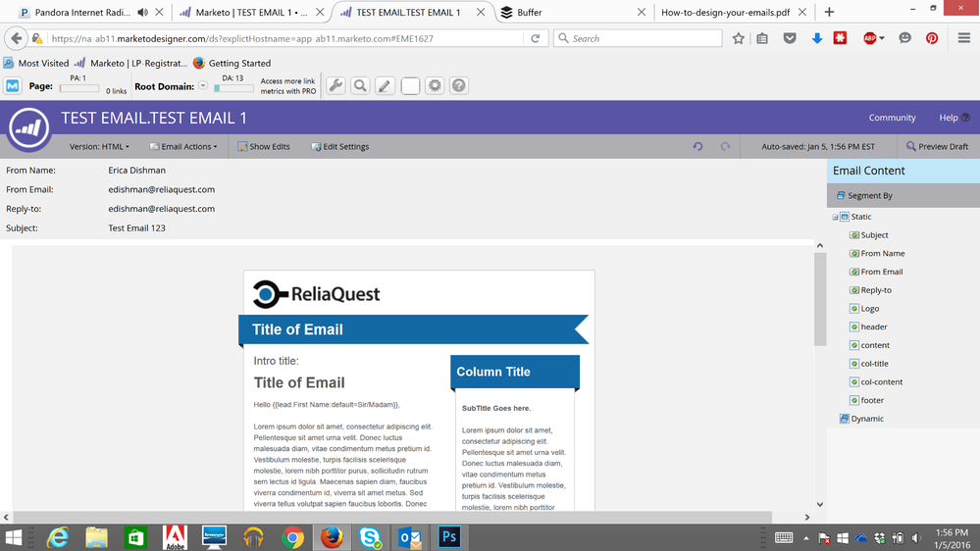The height and width of the screenshot is (551, 980).
Task: Click the Adblock Plus ABP icon
Action: point(869,38)
